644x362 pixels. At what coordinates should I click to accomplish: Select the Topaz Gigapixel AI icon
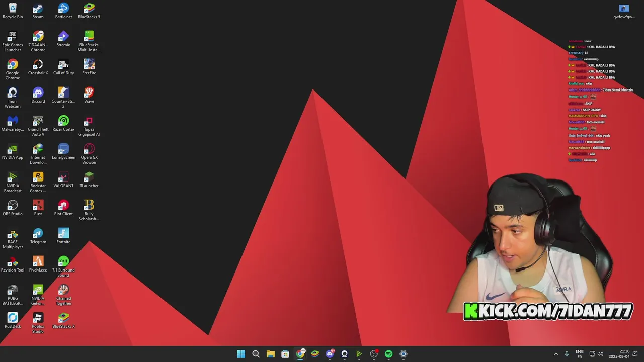click(x=89, y=126)
